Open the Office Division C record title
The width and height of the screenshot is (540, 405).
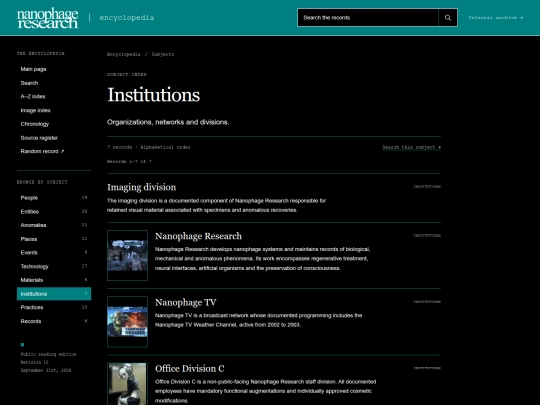click(190, 368)
